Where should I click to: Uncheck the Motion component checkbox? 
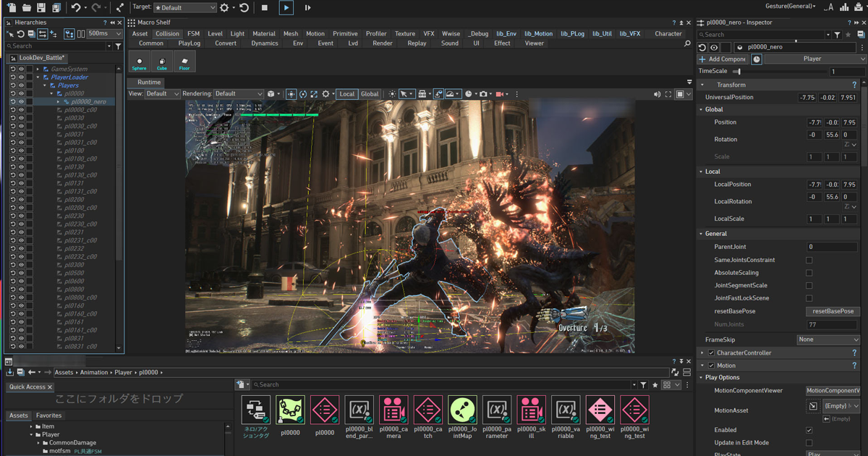click(711, 366)
